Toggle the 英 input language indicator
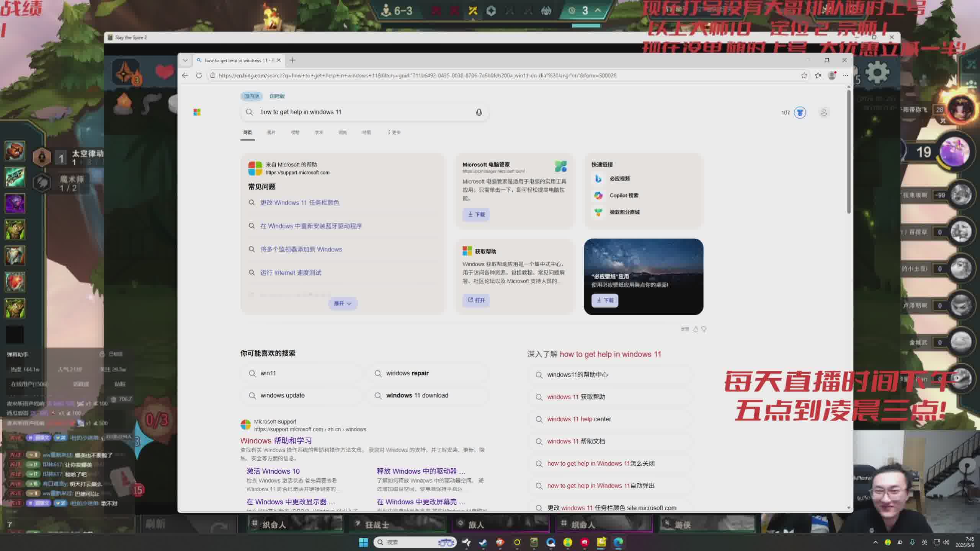The image size is (980, 551). pyautogui.click(x=924, y=542)
